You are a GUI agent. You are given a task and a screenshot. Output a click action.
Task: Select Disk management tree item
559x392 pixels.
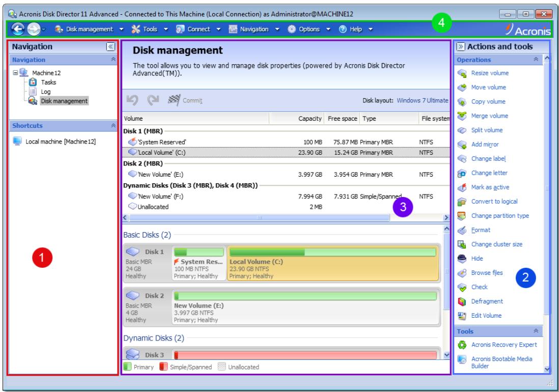[x=64, y=101]
